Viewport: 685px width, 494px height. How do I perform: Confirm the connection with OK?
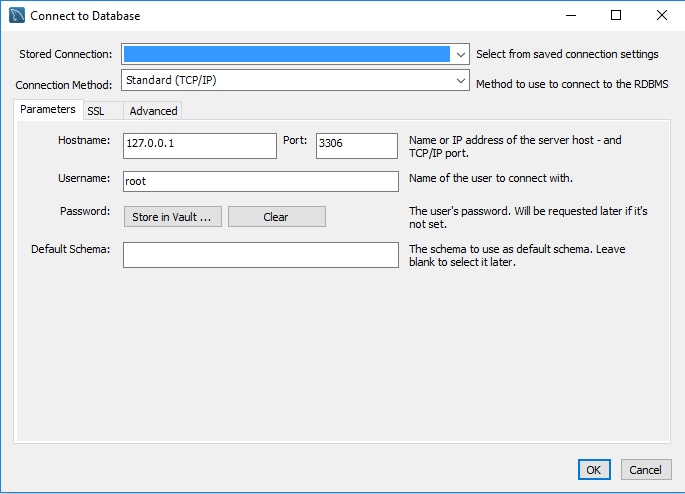click(x=593, y=470)
